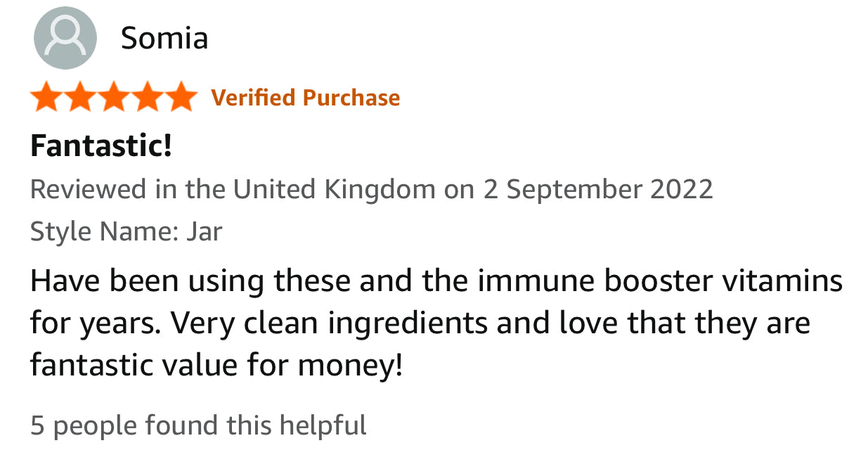868x450 pixels.
Task: Click the first orange rating star
Action: [x=47, y=97]
